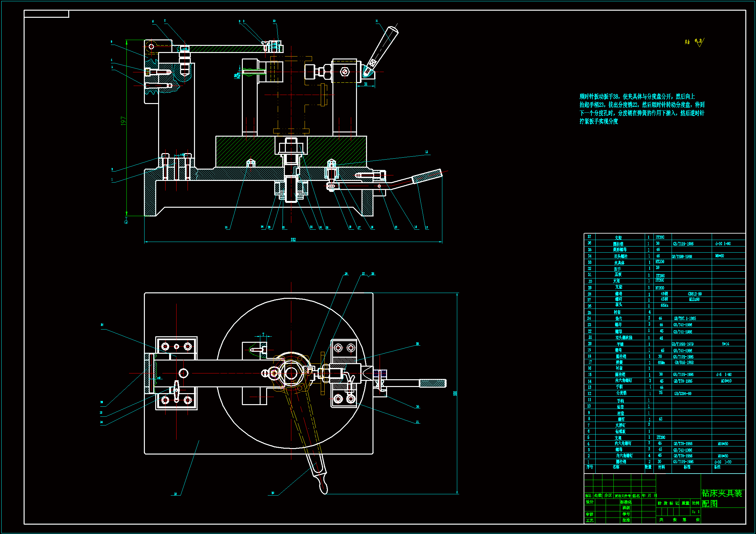
Task: Click part number 33 夹具体 table row
Action: point(619,263)
